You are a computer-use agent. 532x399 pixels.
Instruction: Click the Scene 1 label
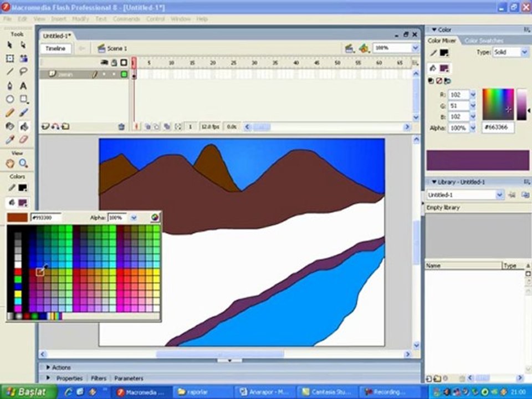coord(117,49)
